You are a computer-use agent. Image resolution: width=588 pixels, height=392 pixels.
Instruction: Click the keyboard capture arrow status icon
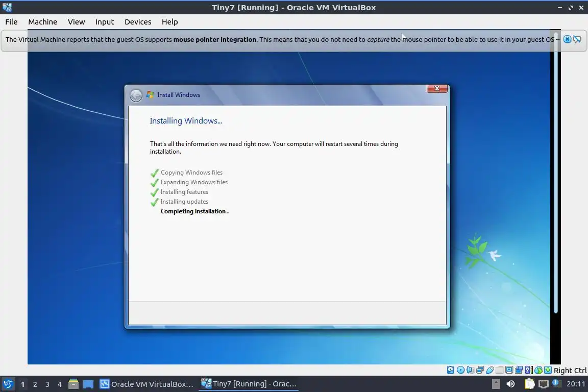tap(548, 370)
